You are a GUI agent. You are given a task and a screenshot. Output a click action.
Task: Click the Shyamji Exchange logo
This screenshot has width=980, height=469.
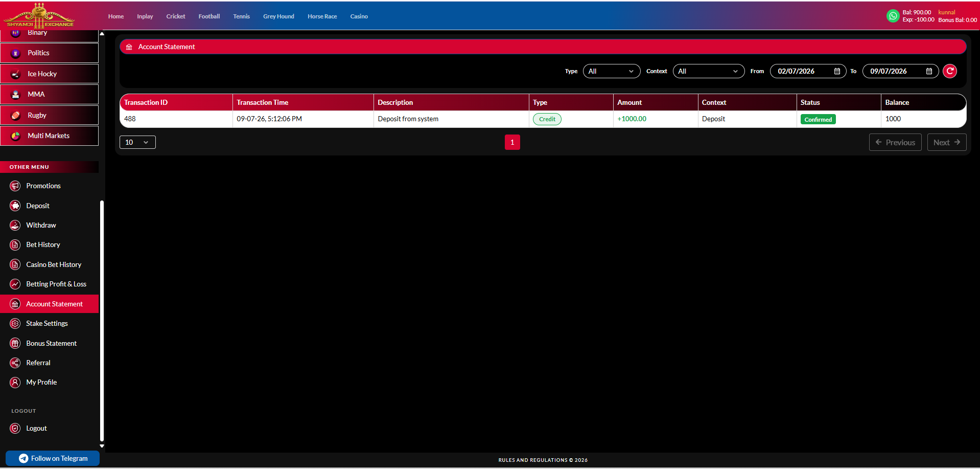(x=39, y=15)
